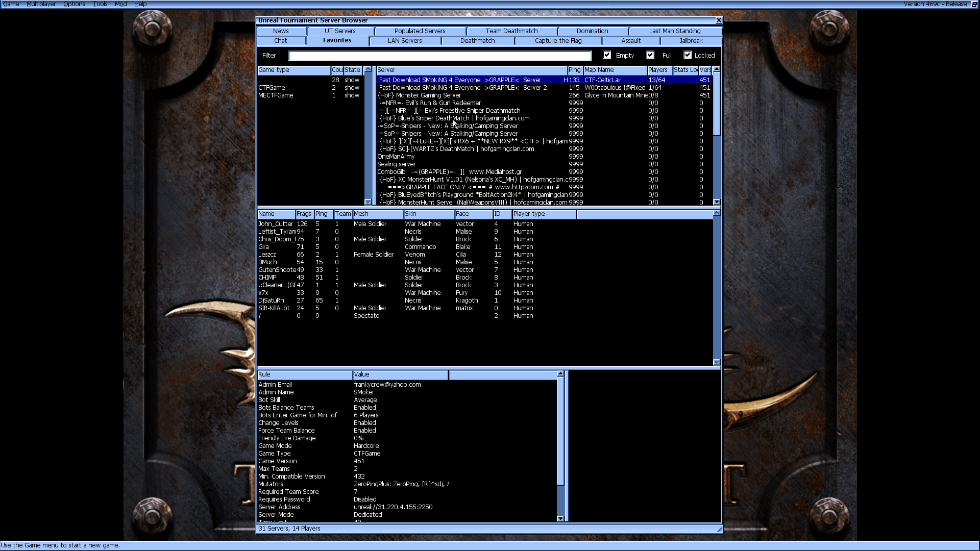Select player John_Cutter in player list
The image size is (980, 551).
485,224
